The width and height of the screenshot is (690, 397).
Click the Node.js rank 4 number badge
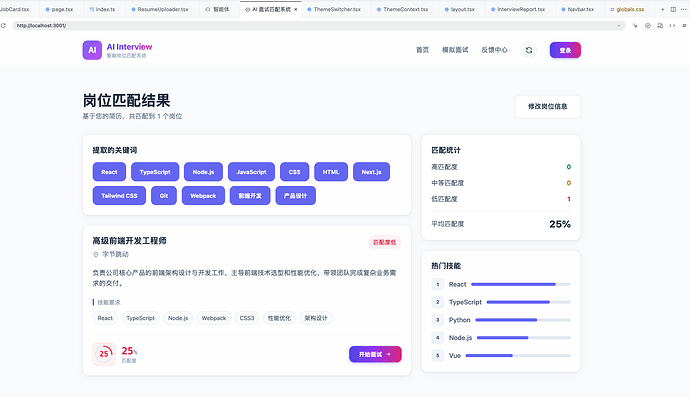coord(437,338)
